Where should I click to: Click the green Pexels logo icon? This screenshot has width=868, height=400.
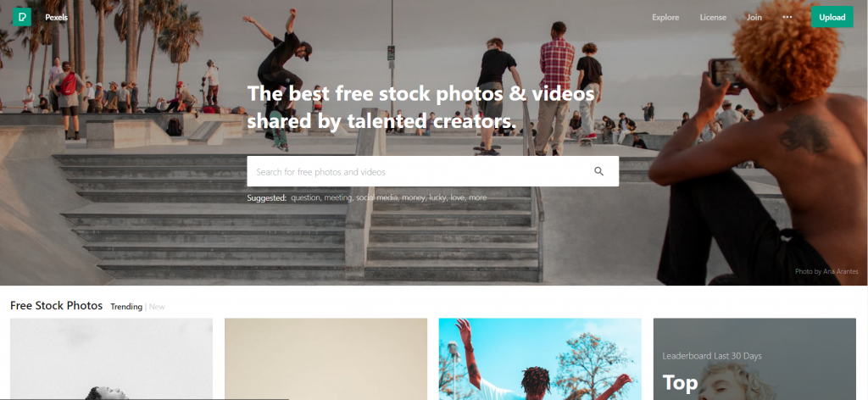22,17
